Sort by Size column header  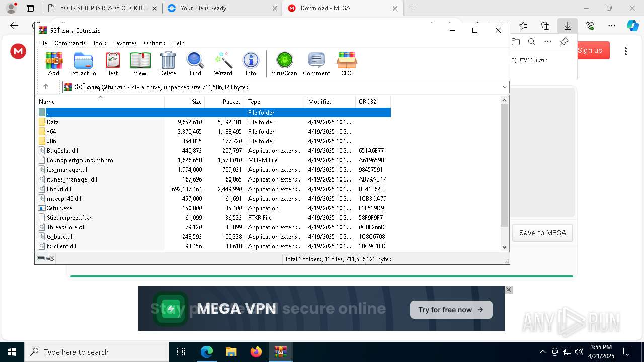(x=185, y=101)
